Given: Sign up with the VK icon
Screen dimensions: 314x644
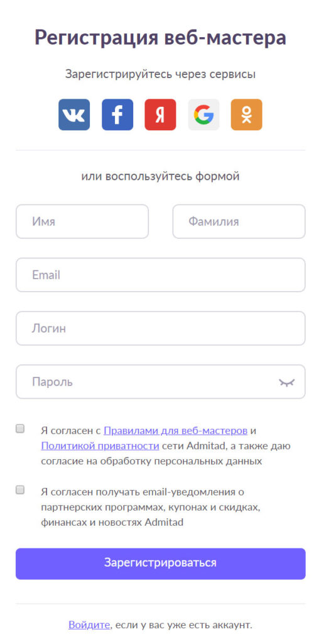Looking at the screenshot, I should coord(74,114).
